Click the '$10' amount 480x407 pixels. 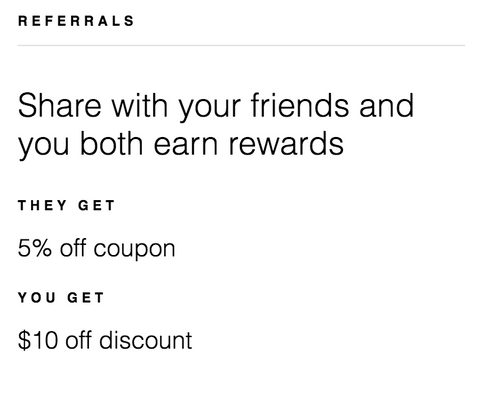[x=38, y=340]
